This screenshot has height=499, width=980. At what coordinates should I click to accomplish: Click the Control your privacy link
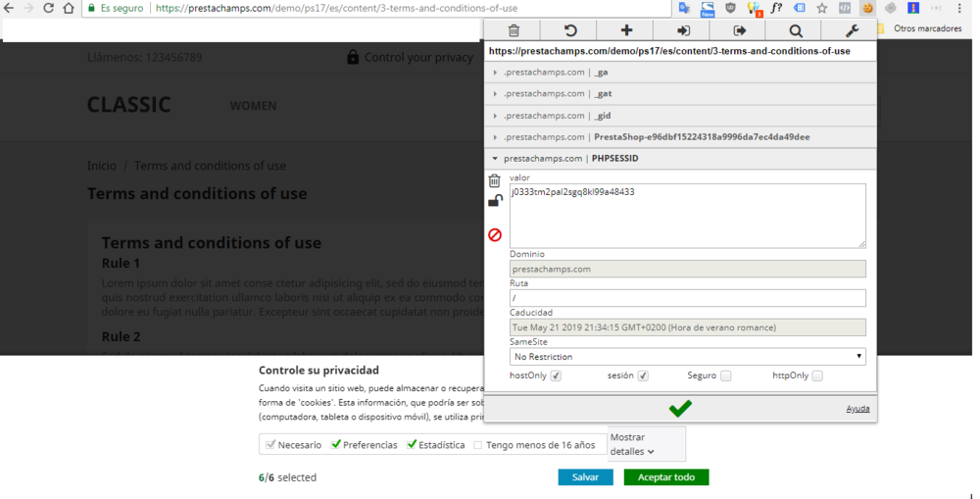coord(410,57)
